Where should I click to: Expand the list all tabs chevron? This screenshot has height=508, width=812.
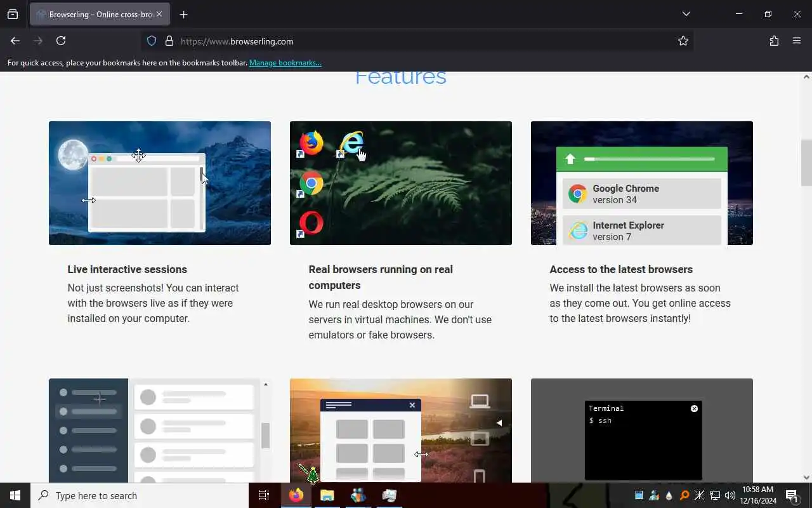[x=686, y=14]
